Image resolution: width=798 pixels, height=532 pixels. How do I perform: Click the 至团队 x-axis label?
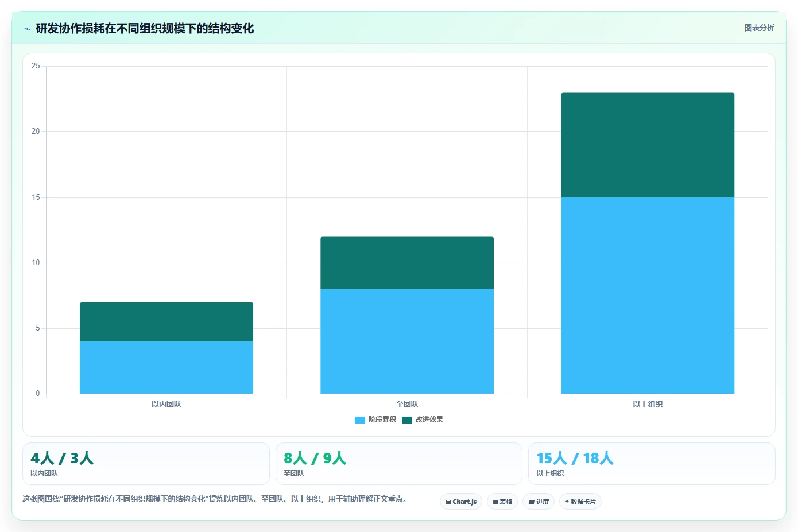click(x=407, y=404)
